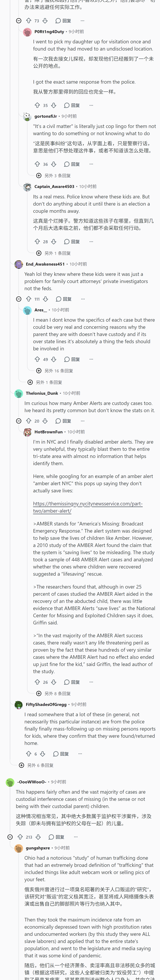
Task: Downvote gortonsfiJr's comment with 36 votes
Action: pos(54,164)
